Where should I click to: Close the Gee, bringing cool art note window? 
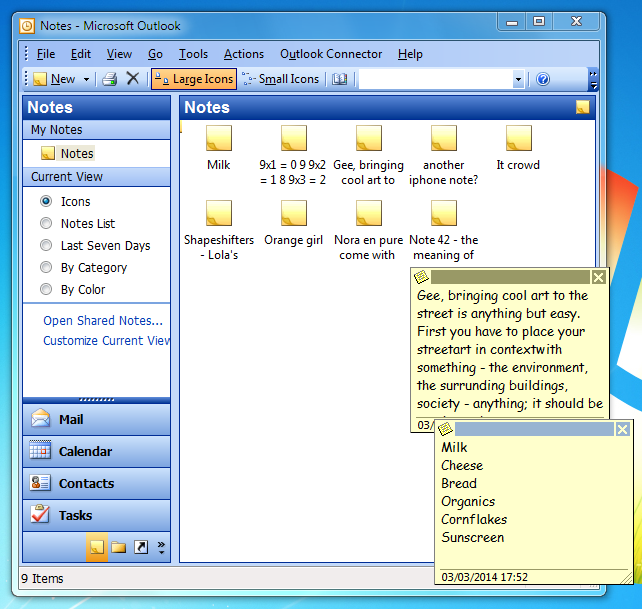(598, 277)
